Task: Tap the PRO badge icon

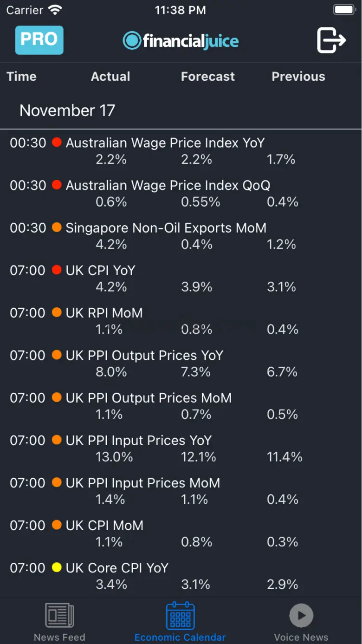Action: 39,40
